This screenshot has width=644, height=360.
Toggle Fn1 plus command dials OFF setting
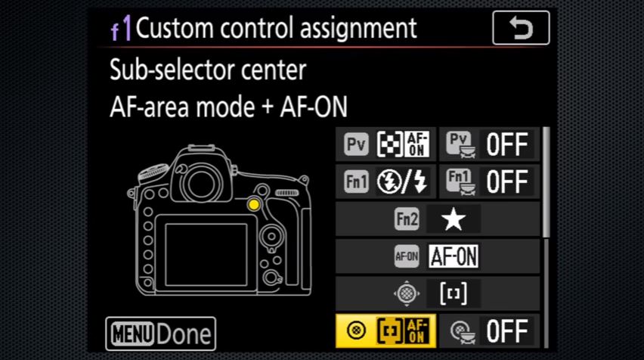pyautogui.click(x=490, y=182)
